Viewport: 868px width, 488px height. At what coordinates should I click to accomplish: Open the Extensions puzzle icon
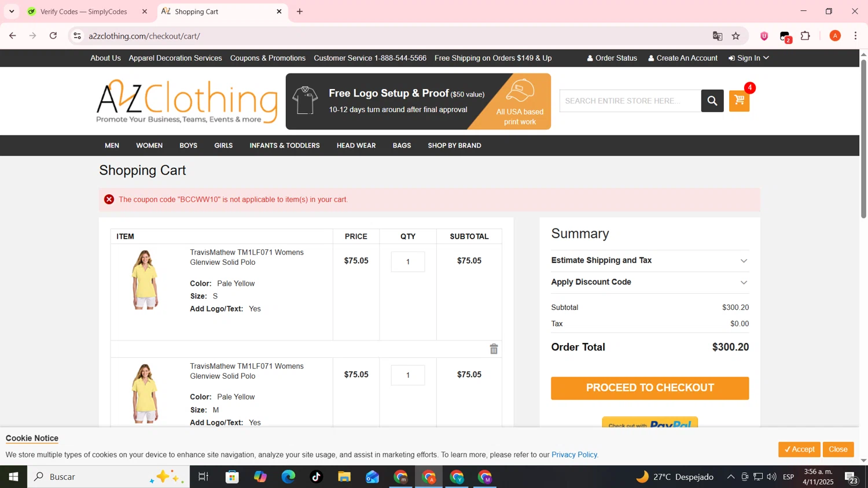(806, 36)
